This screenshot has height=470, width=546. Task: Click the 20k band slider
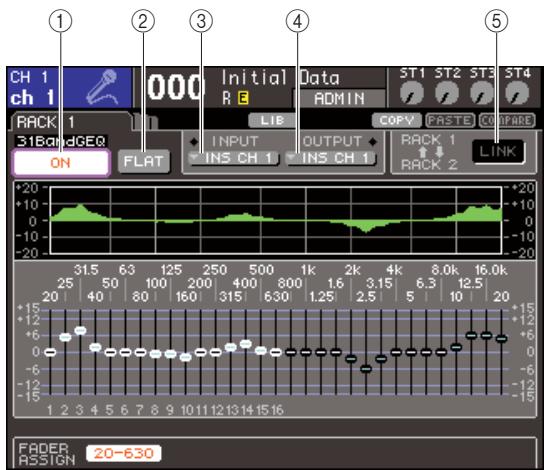coord(501,338)
